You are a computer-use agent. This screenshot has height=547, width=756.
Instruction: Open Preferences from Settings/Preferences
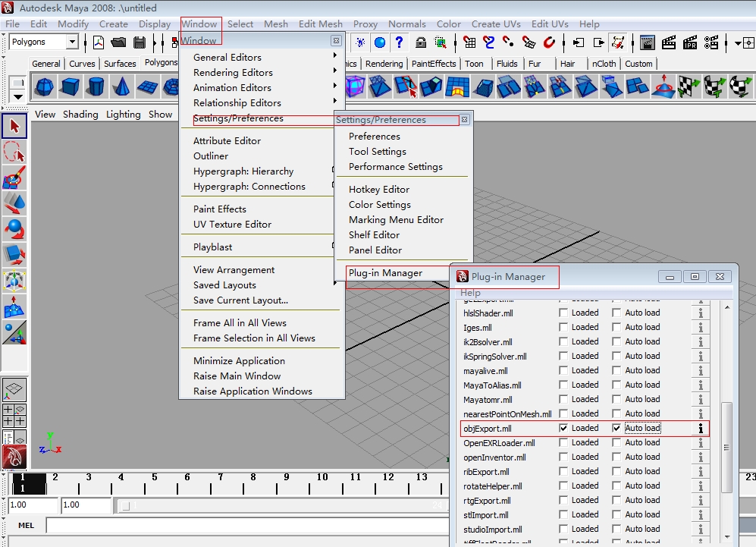(374, 137)
